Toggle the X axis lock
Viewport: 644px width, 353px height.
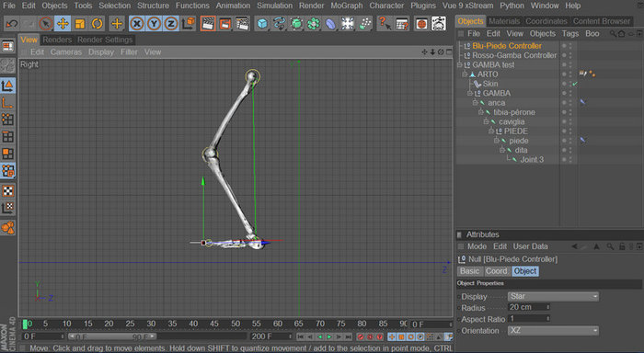[x=137, y=24]
